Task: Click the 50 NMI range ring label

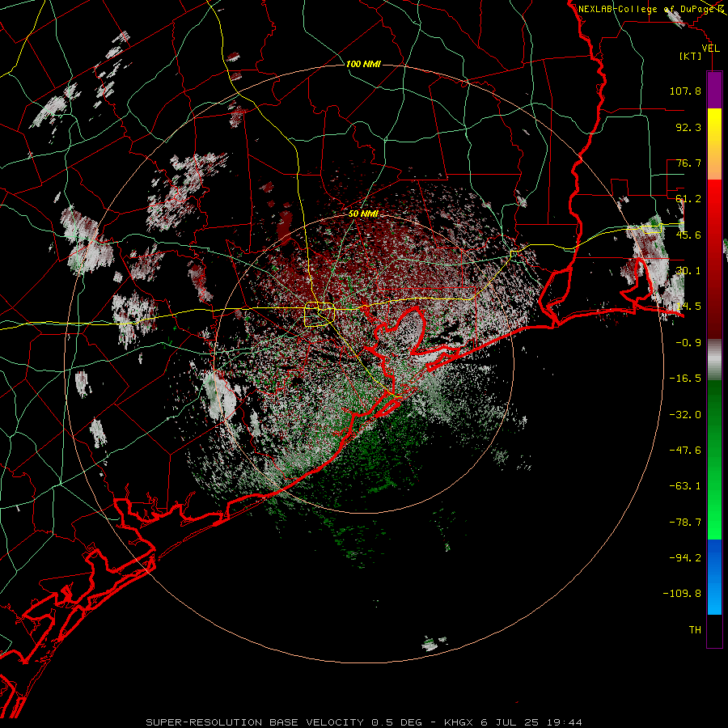Action: pos(363,214)
